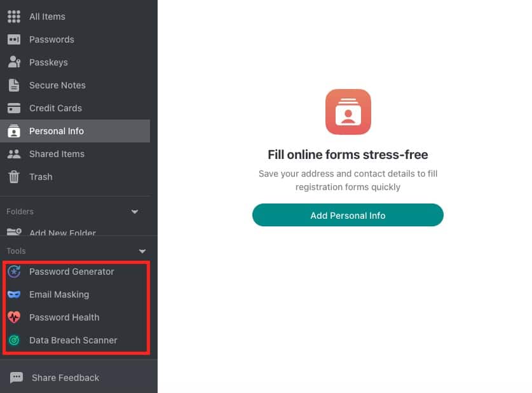Open the Share Feedback link

tap(65, 378)
